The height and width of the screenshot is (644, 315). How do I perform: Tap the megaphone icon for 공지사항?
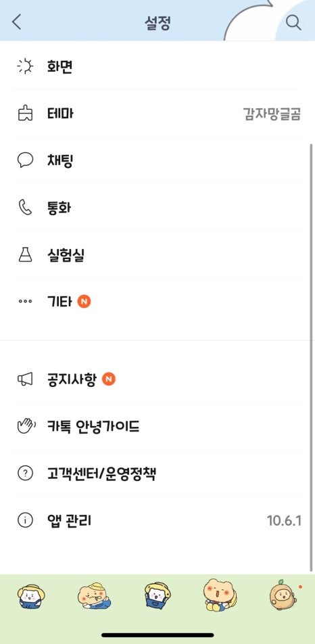pos(25,379)
